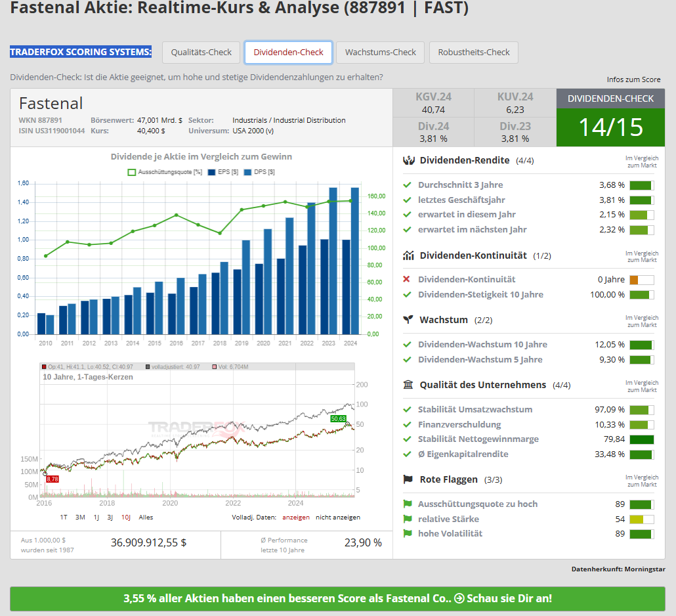Screen dimensions: 676x616
Task: Click checkmark beside Dividenden-Wachstum 10 Jahre
Action: pyautogui.click(x=407, y=345)
